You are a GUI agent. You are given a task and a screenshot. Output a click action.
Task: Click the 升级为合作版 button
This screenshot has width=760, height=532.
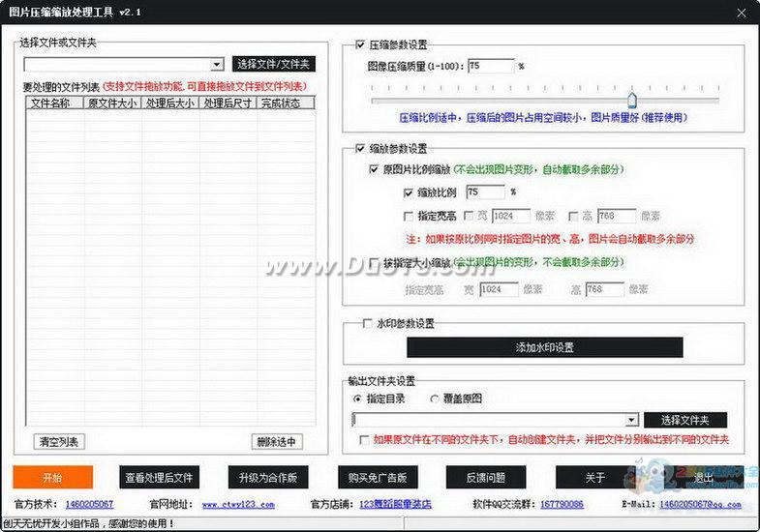268,478
